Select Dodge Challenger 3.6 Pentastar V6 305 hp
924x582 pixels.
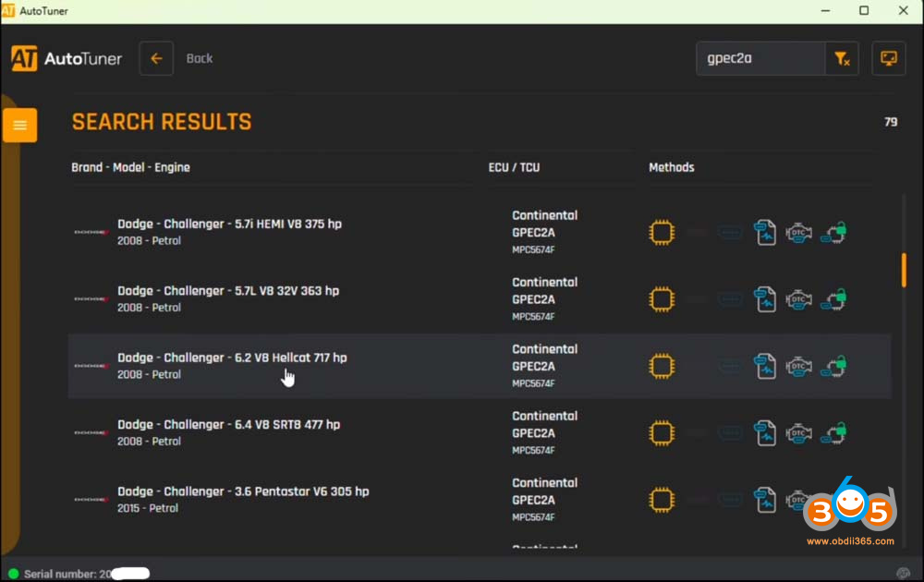click(480, 500)
